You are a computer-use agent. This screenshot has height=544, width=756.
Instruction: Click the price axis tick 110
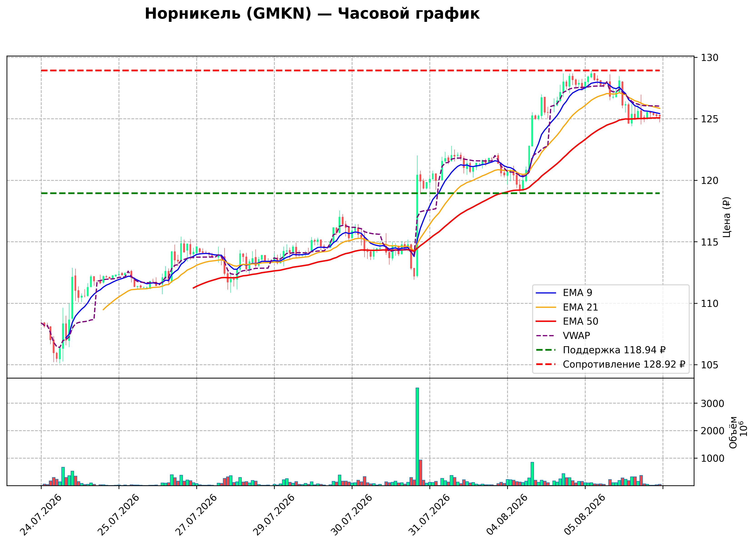710,303
